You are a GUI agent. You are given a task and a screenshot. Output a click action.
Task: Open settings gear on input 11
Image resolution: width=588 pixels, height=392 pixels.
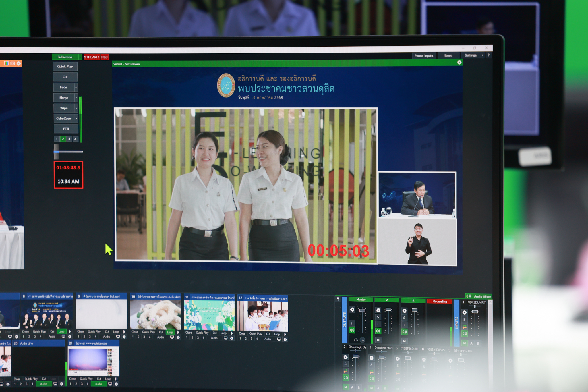click(232, 338)
